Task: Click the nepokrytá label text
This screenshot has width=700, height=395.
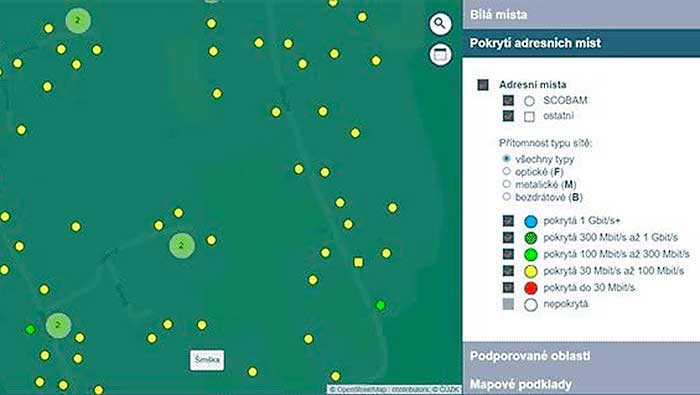Action: coord(565,304)
